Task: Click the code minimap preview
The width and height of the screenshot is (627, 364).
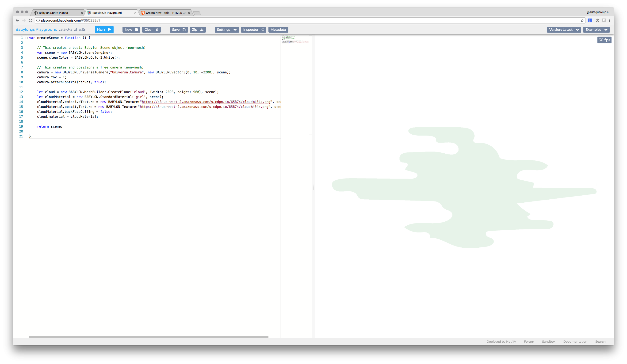Action: click(295, 40)
